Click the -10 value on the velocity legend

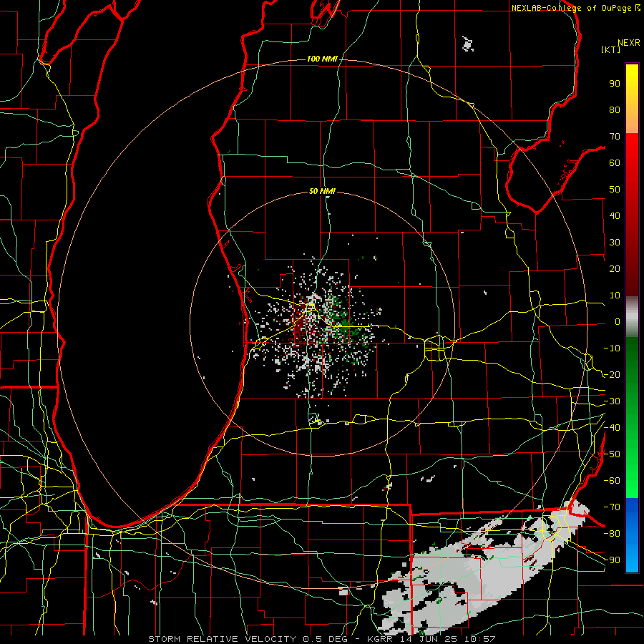(x=612, y=348)
